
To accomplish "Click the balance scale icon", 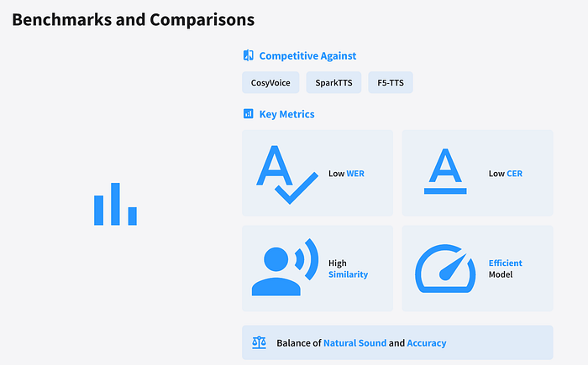I will pos(259,342).
